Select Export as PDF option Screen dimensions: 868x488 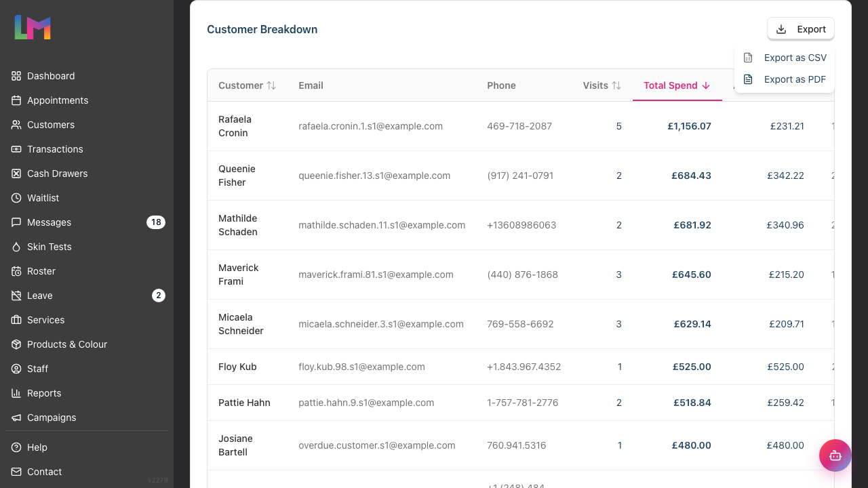point(785,79)
